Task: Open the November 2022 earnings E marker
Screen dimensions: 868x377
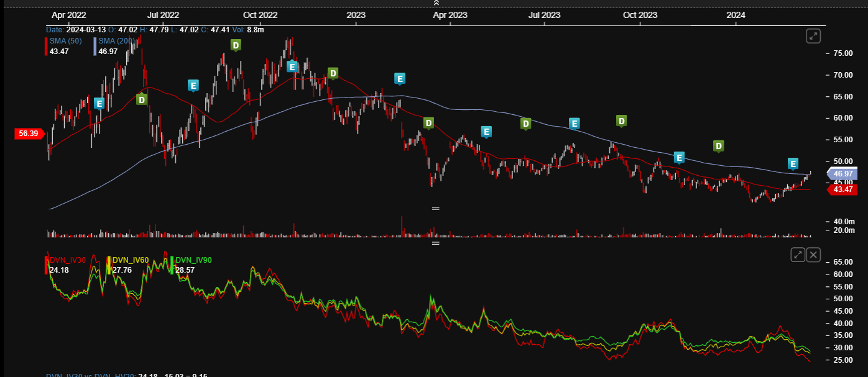Action: pos(292,66)
